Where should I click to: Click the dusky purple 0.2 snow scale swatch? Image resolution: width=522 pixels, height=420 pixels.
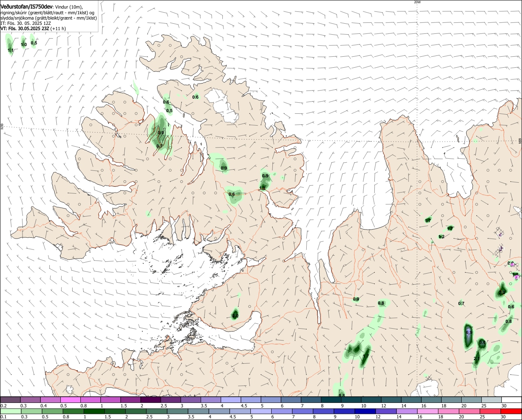(10, 400)
